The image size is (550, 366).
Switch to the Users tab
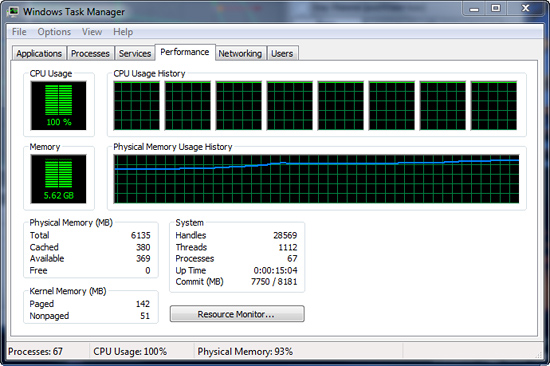click(x=282, y=53)
